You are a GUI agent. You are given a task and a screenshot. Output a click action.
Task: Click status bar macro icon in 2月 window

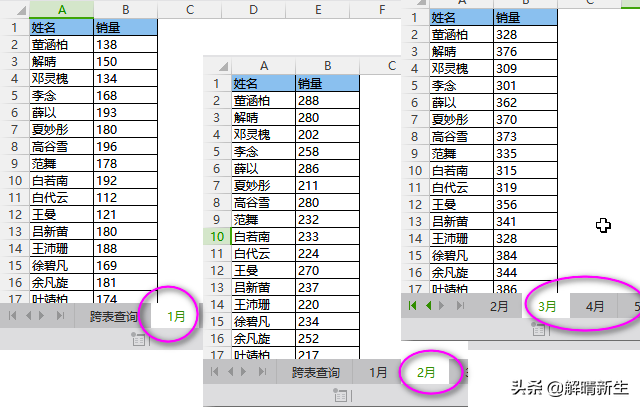click(x=340, y=396)
